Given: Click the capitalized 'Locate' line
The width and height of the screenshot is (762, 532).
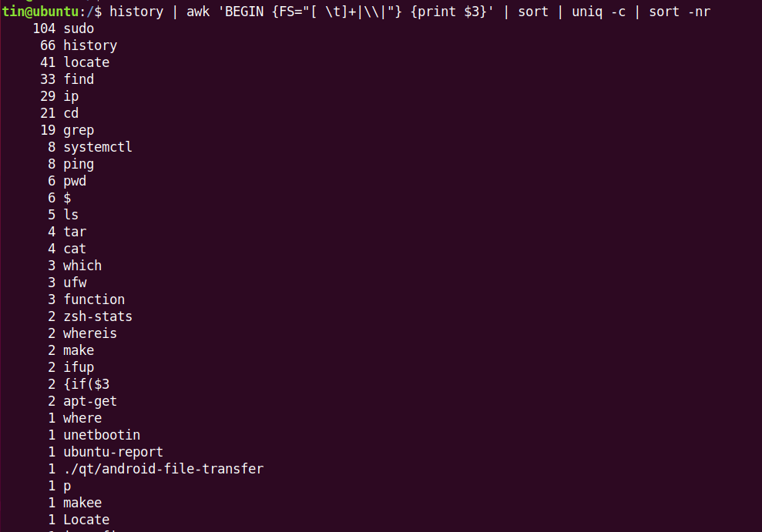Looking at the screenshot, I should click(x=86, y=520).
